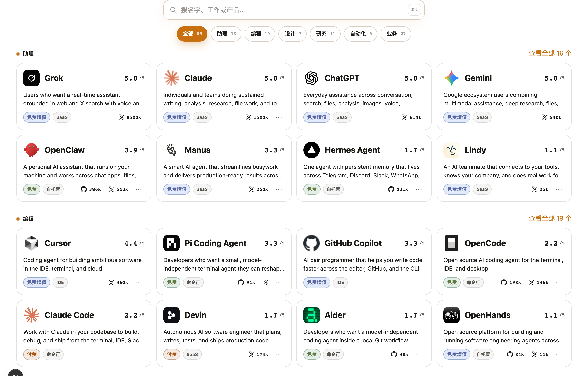Click the OpenClaw red mascot icon

tap(31, 150)
